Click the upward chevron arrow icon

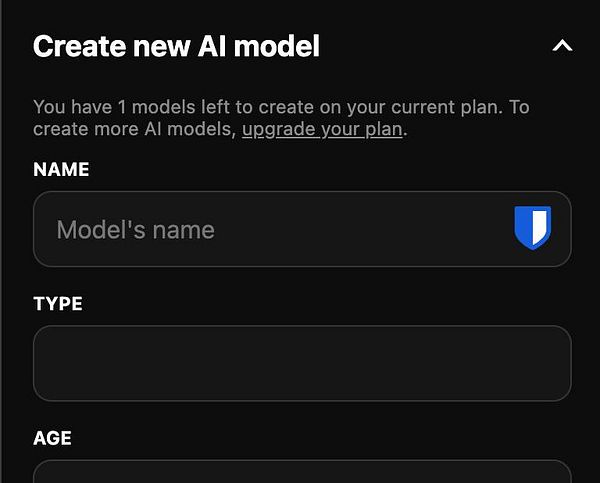point(562,46)
